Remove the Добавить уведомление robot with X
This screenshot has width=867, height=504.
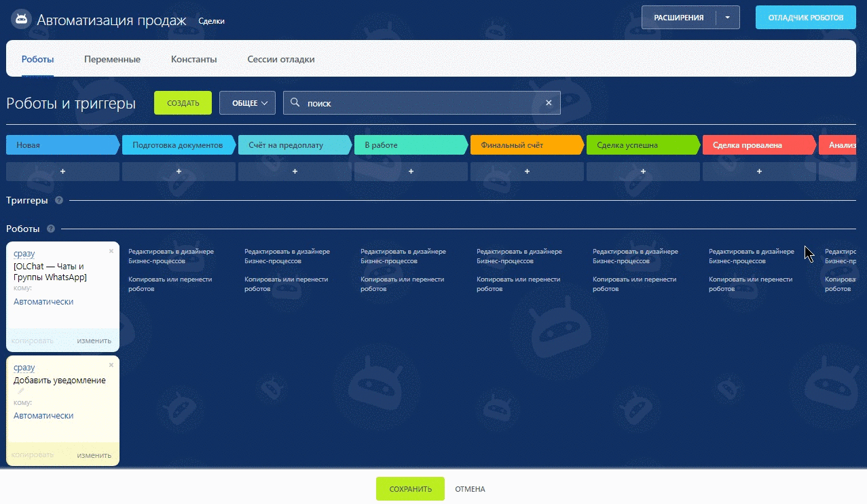coord(111,365)
